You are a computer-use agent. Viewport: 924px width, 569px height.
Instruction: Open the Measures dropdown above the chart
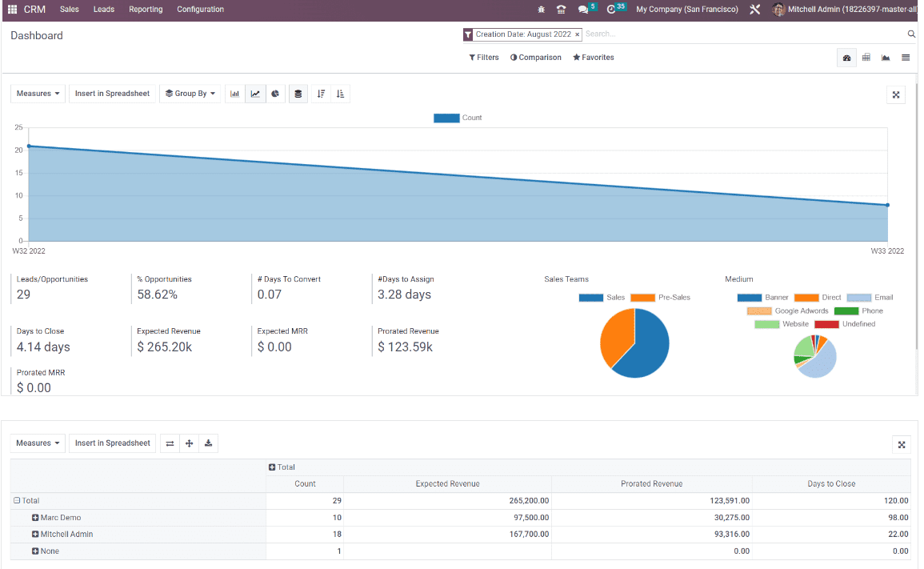[x=37, y=94]
